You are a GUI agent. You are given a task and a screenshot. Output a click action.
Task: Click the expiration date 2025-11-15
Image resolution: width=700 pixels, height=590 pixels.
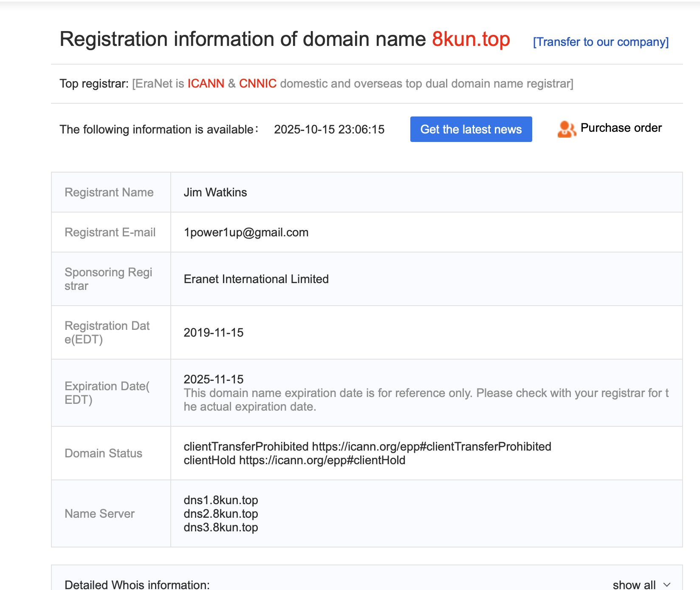[x=213, y=379]
